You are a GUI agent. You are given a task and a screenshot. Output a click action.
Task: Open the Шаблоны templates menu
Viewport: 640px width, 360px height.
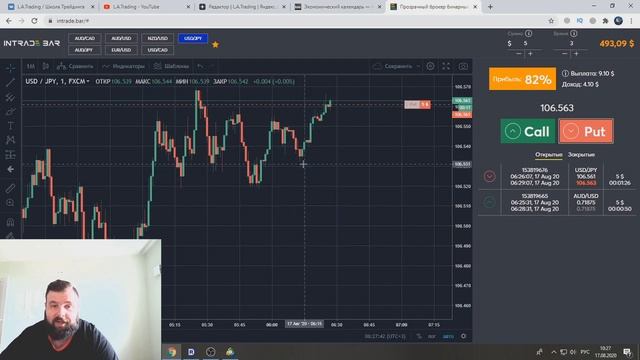(171, 66)
